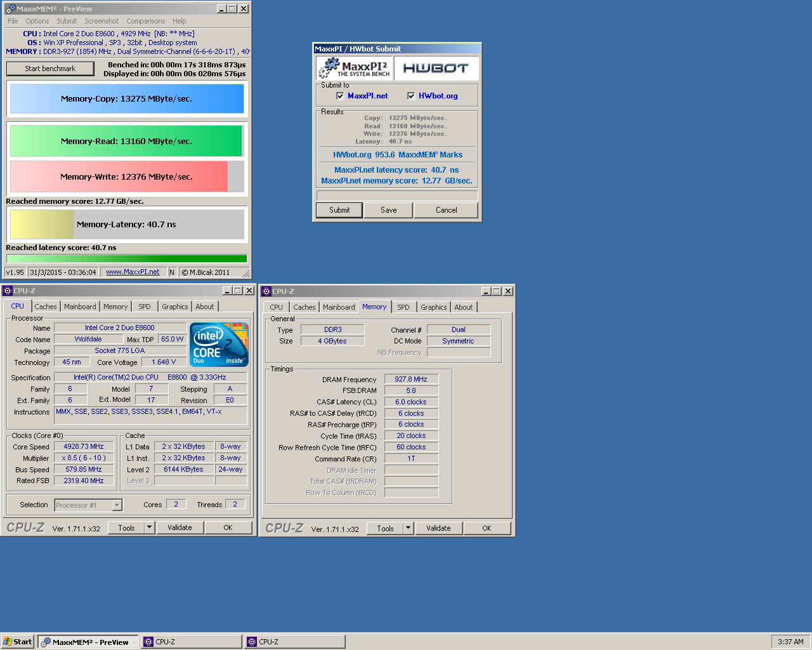Click Tools button in left CPU-Z

click(126, 527)
